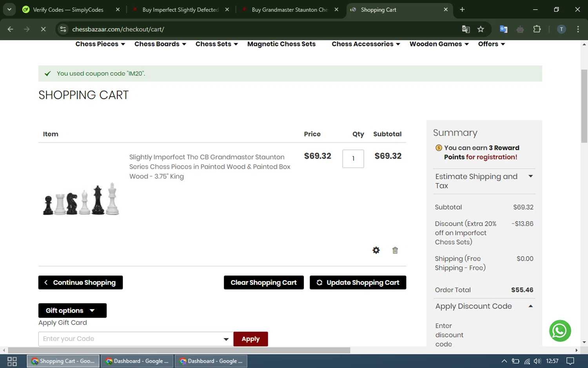Open Chrome three-dot menu
Viewport: 588px width, 368px height.
(578, 29)
